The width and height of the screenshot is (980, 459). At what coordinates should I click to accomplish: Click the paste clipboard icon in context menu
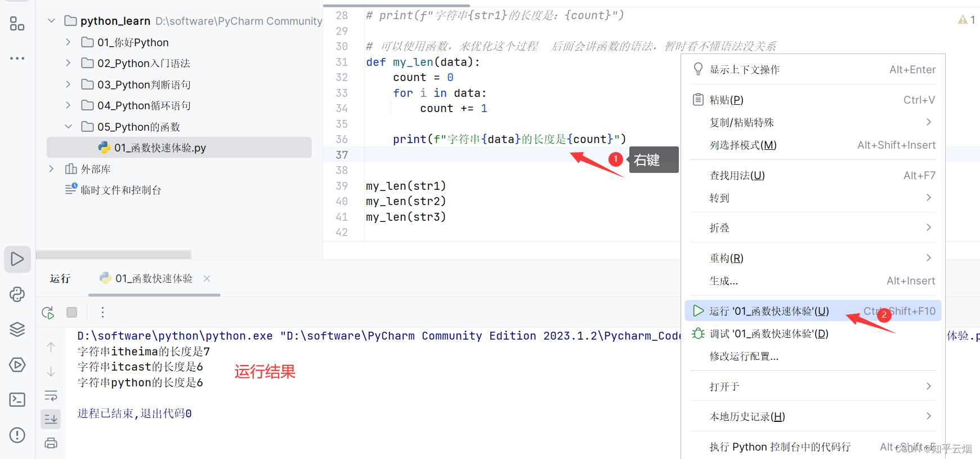698,100
